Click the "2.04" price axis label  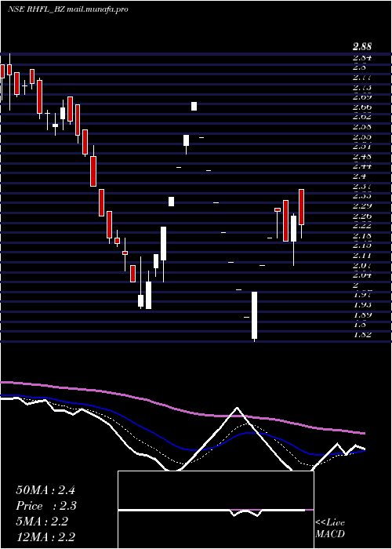point(362,274)
